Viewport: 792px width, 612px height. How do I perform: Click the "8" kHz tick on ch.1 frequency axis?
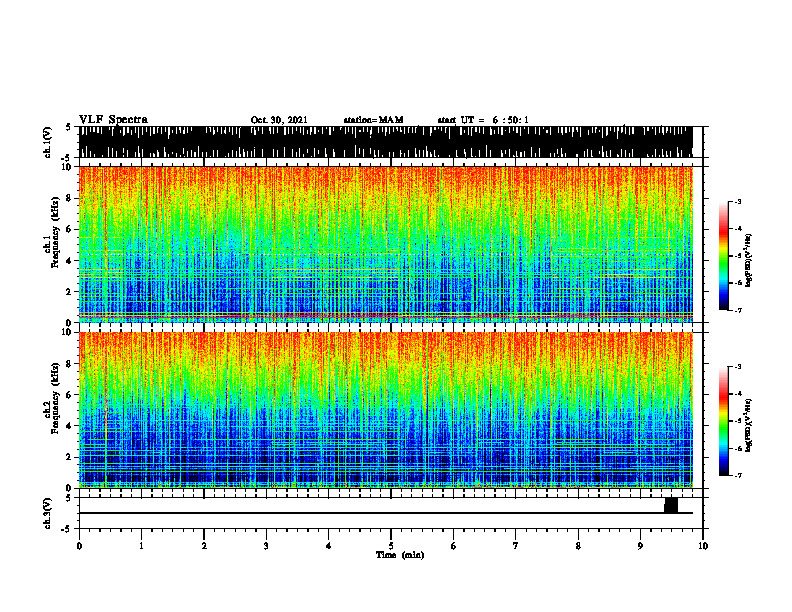pyautogui.click(x=70, y=198)
